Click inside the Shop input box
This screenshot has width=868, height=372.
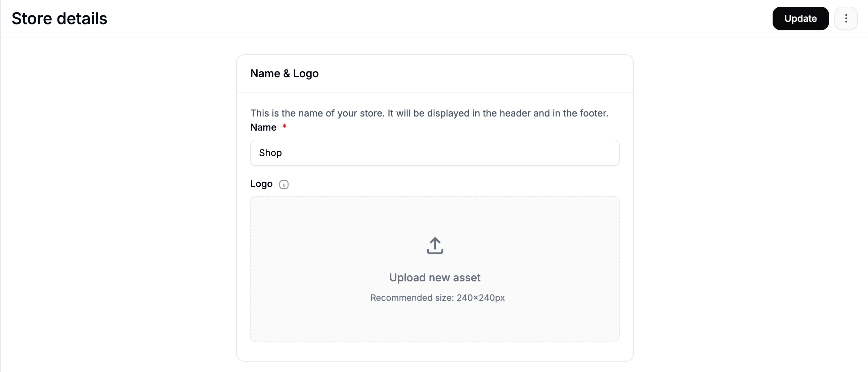[435, 153]
